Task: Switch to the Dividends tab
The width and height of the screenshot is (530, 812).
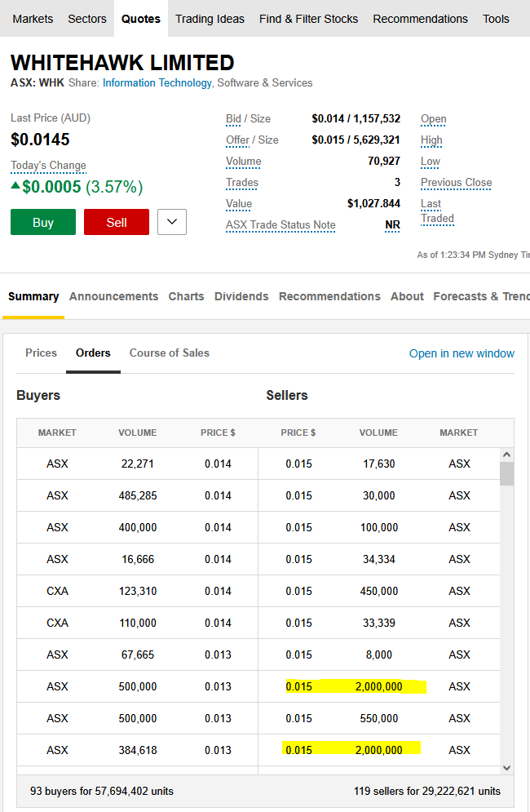Action: (x=241, y=297)
